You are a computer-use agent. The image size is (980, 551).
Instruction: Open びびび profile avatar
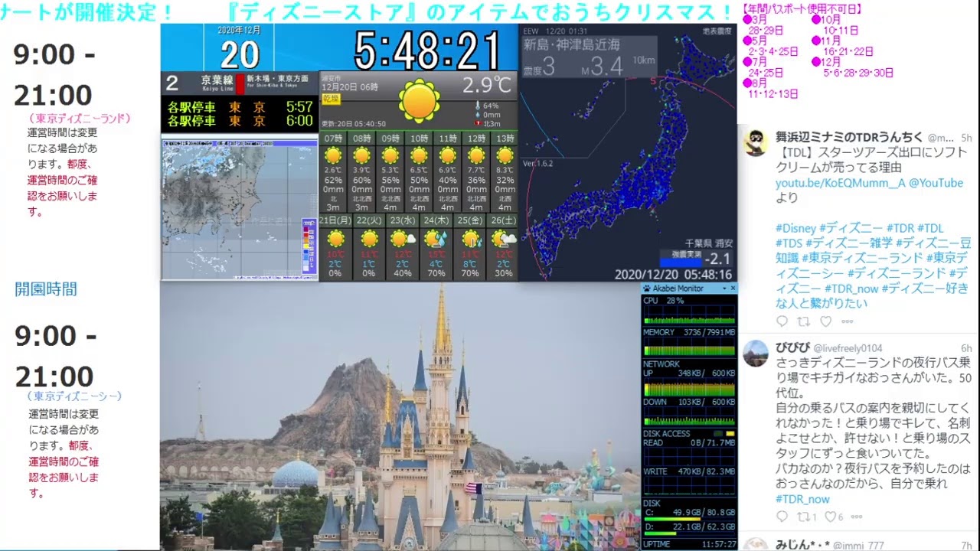pos(756,354)
